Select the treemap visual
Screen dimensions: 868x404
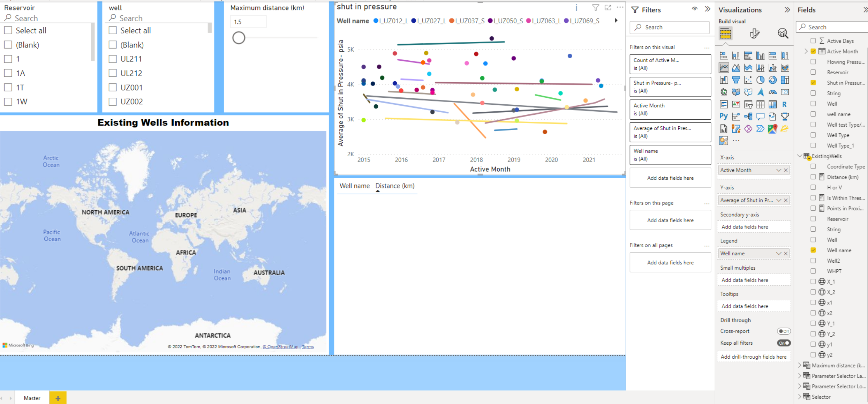coord(785,80)
